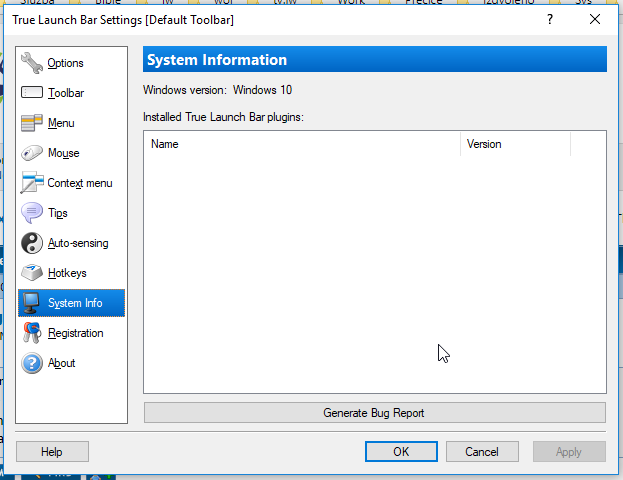Screen dimensions: 623x480
Task: Select the Toolbar icon in sidebar
Action: [32, 93]
